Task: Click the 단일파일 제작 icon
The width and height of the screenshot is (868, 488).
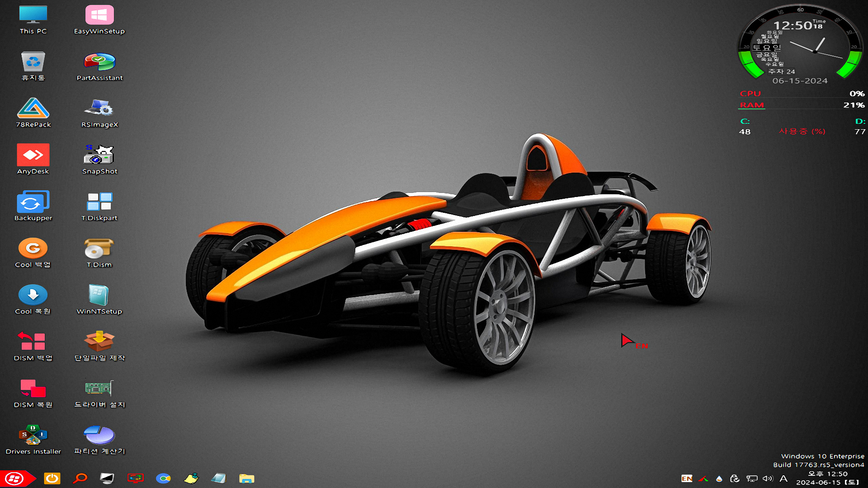Action: coord(99,347)
